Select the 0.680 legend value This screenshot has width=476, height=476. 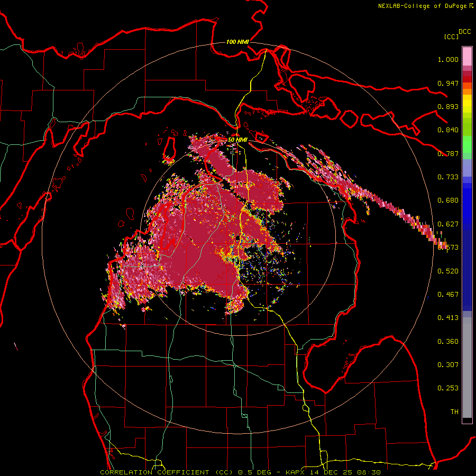coord(448,200)
